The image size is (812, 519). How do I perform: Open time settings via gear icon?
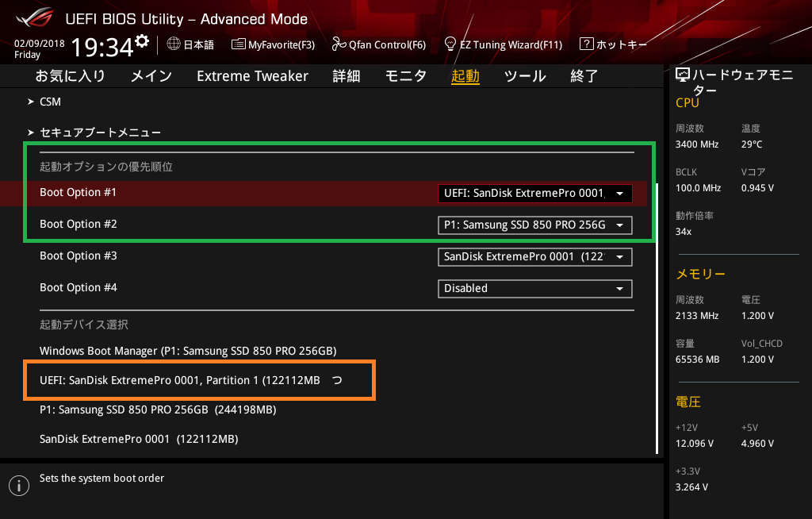coord(142,40)
